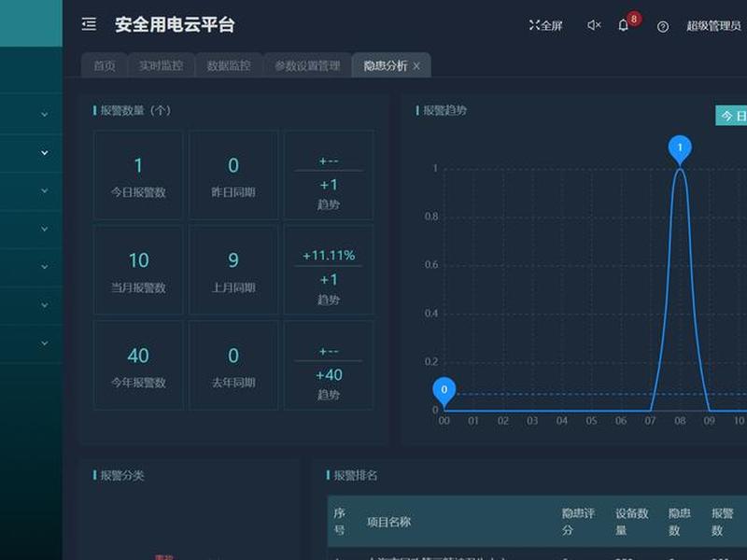Screen dimensions: 747x560
Task: Click the 隐患评分 column header
Action: click(x=578, y=522)
